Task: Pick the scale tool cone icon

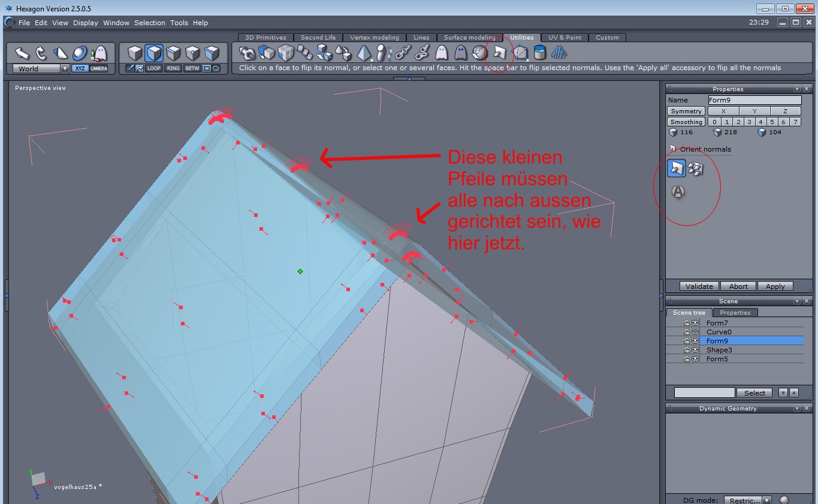Action: pyautogui.click(x=61, y=53)
